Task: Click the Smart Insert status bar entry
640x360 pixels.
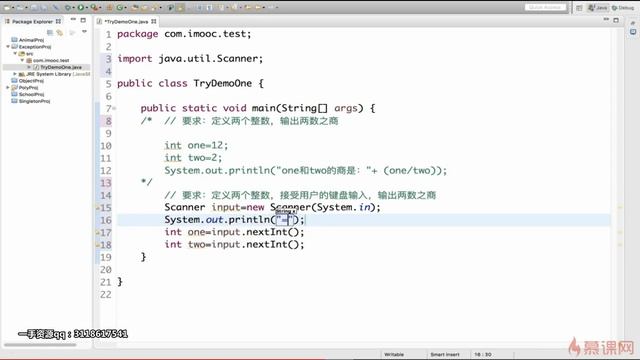Action: pos(445,355)
